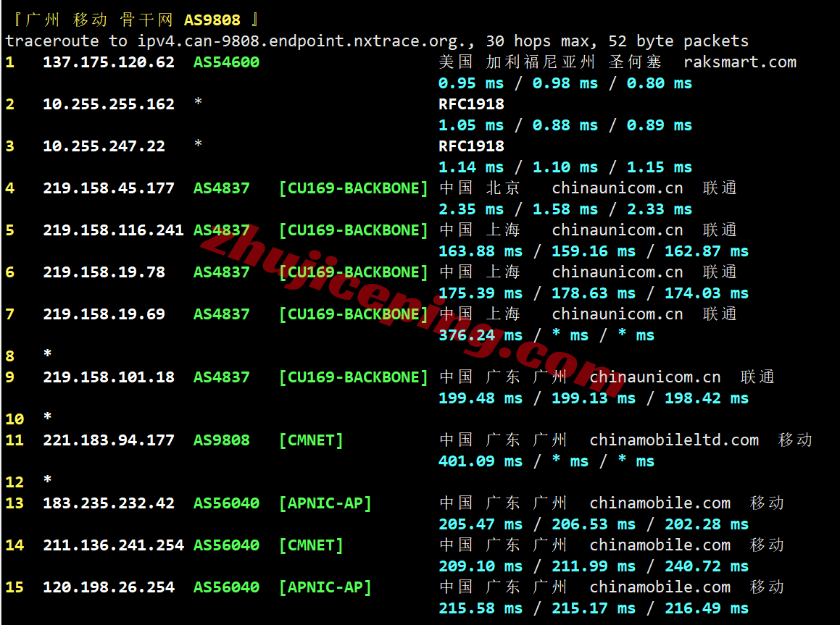Click the 401.09 ms latency value
This screenshot has height=625, width=840.
(480, 461)
